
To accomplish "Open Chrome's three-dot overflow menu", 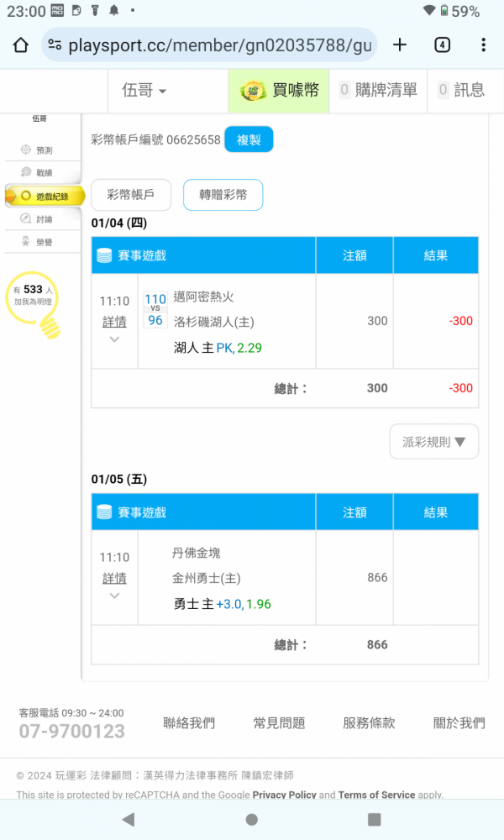I will coord(483,45).
